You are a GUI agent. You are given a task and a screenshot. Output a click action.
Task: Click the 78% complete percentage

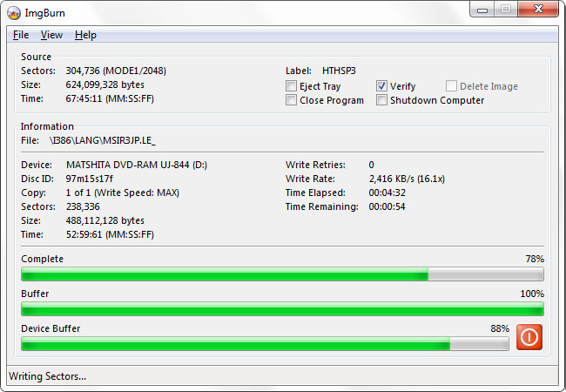[535, 260]
